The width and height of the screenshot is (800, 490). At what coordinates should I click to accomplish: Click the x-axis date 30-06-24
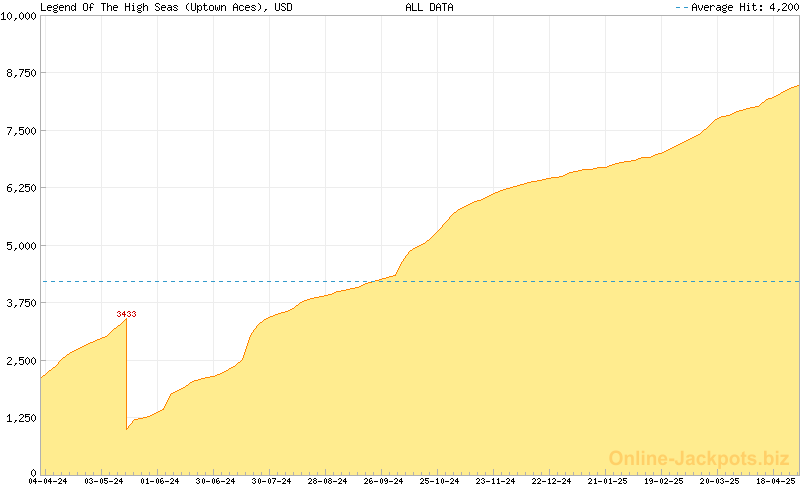pyautogui.click(x=215, y=481)
